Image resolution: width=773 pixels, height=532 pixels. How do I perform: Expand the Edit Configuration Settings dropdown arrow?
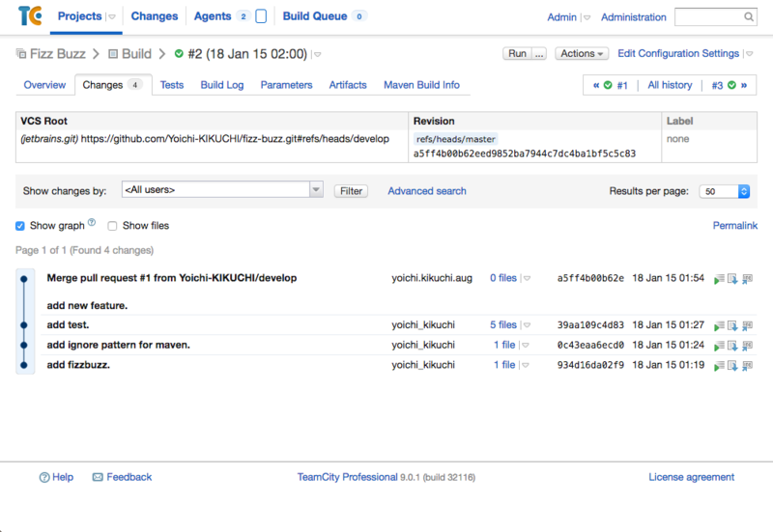click(x=750, y=54)
